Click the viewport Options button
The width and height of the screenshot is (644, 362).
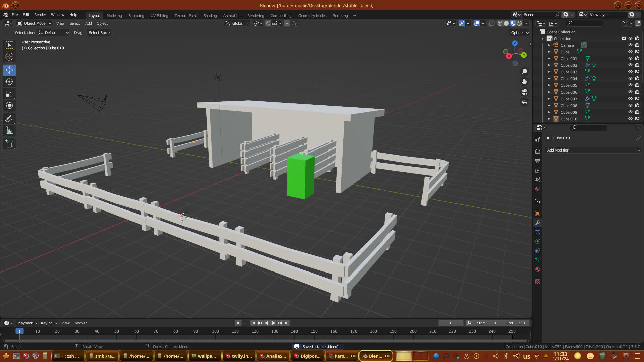click(x=520, y=33)
